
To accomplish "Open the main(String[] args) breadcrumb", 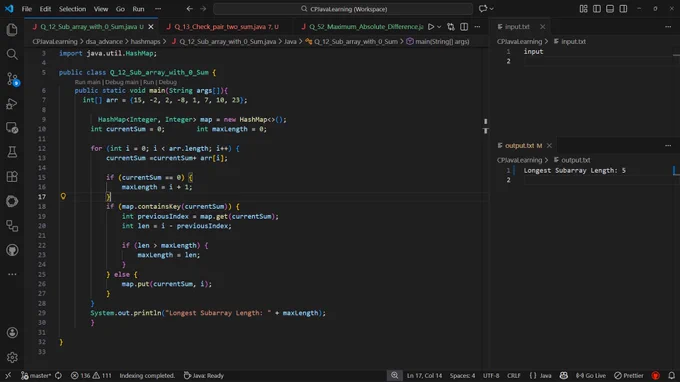I will tap(438, 42).
